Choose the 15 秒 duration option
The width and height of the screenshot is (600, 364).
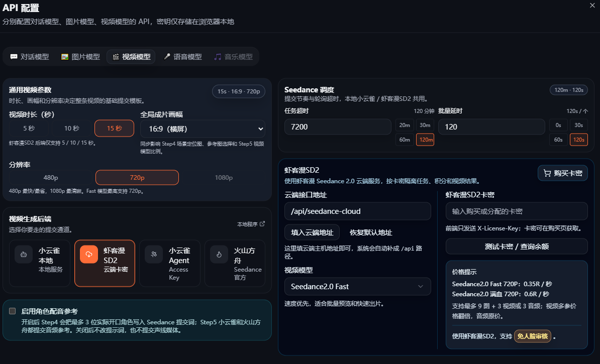pos(115,128)
